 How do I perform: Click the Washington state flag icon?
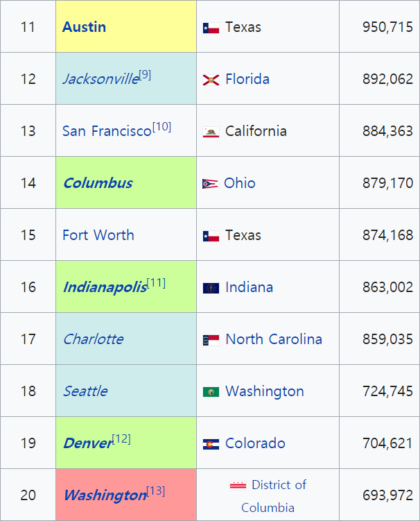[211, 392]
